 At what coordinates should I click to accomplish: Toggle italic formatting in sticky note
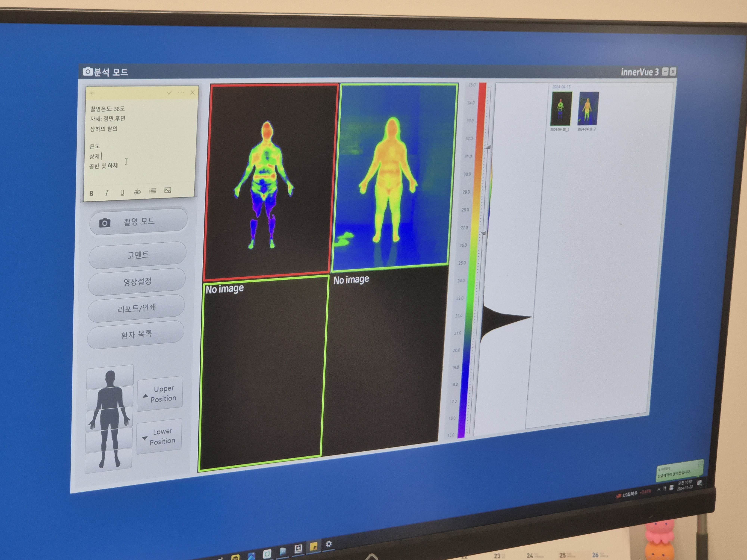point(107,193)
